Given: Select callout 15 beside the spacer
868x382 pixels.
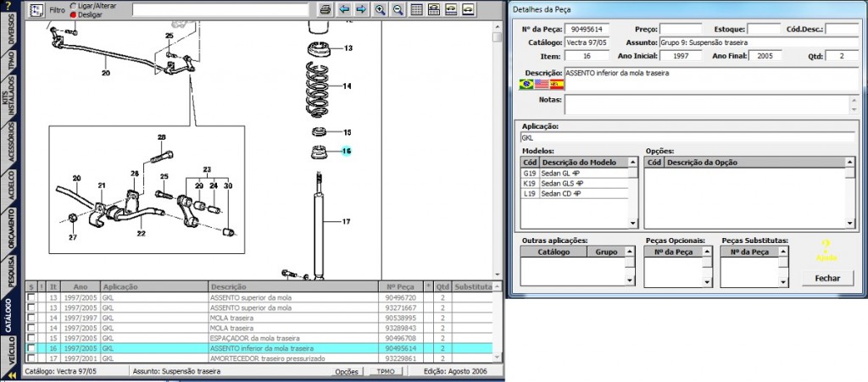Looking at the screenshot, I should click(x=347, y=132).
